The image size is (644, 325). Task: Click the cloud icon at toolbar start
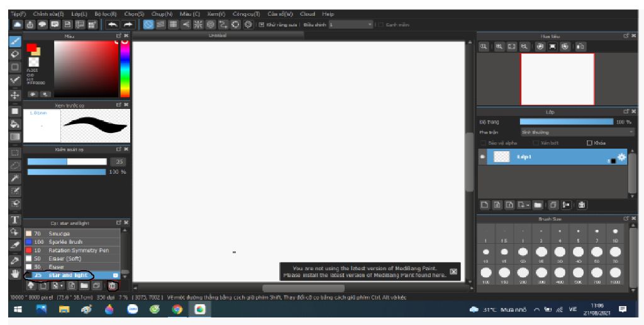pos(17,25)
